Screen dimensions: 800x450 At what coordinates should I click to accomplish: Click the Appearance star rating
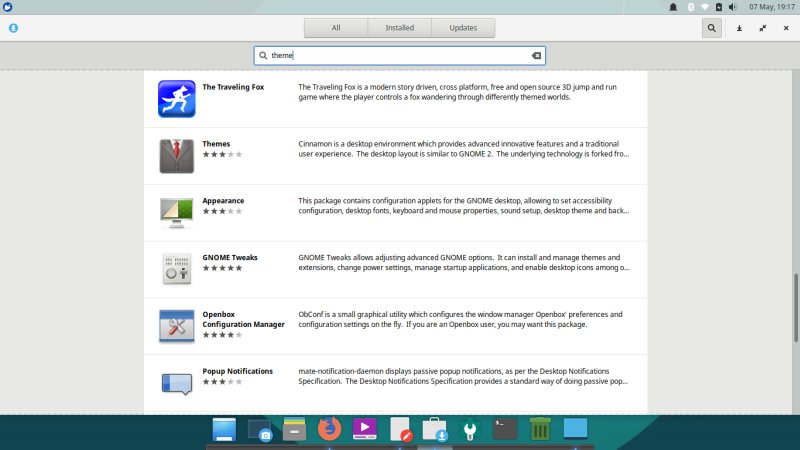tap(222, 211)
